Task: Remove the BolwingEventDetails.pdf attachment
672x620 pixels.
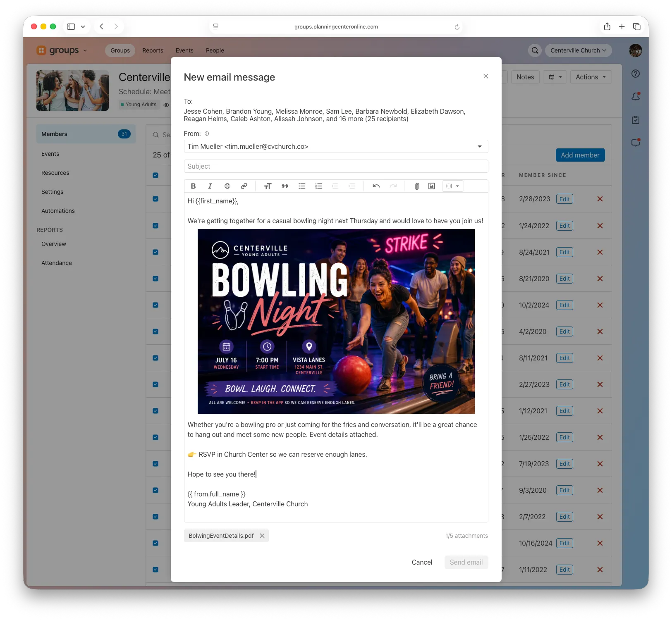Action: point(262,536)
